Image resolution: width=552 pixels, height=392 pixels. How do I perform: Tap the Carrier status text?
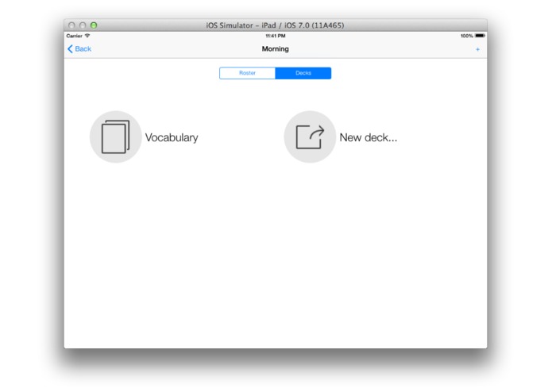point(75,36)
